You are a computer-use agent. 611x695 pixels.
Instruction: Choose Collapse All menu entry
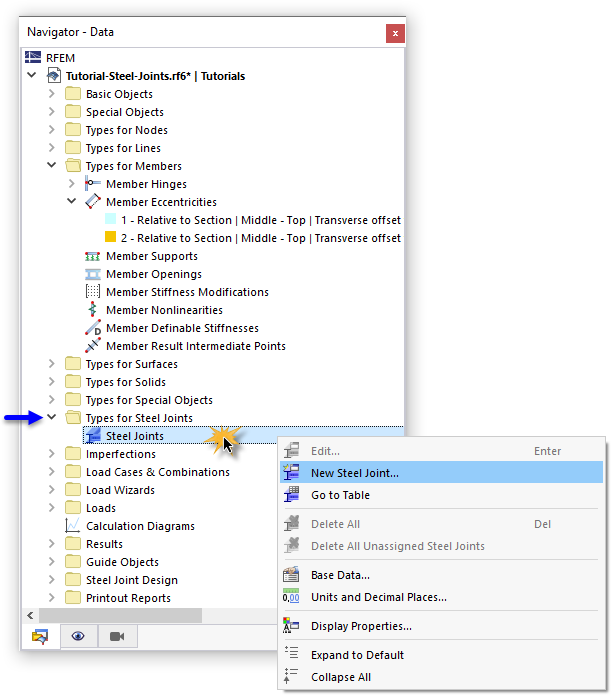coord(442,677)
